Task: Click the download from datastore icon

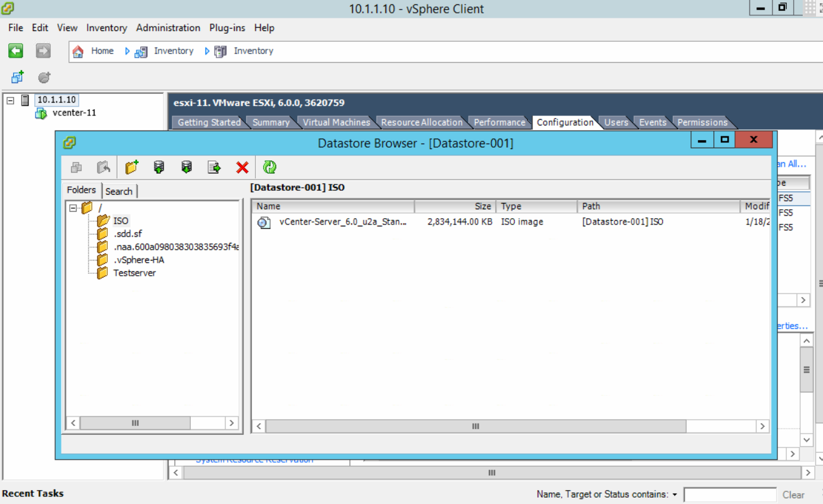Action: tap(186, 167)
